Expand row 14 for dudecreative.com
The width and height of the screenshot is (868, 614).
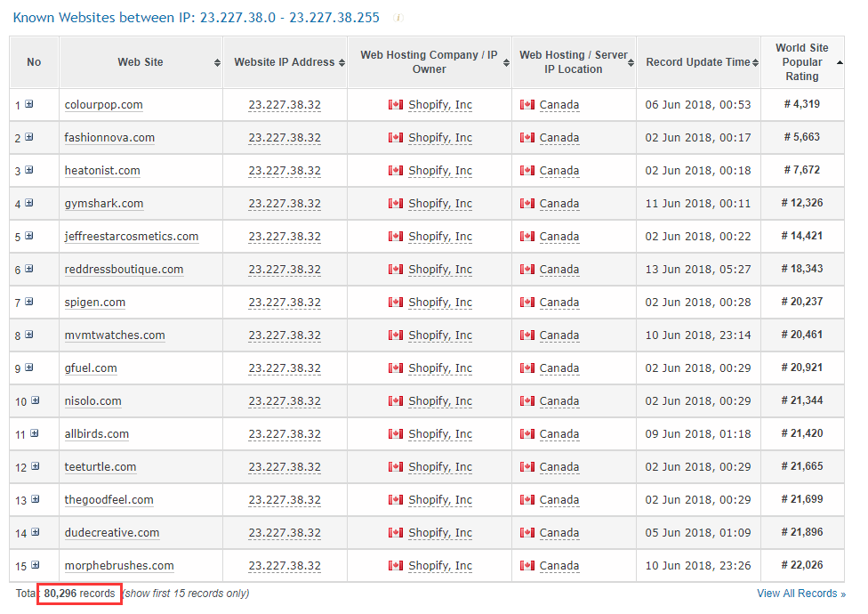(35, 532)
